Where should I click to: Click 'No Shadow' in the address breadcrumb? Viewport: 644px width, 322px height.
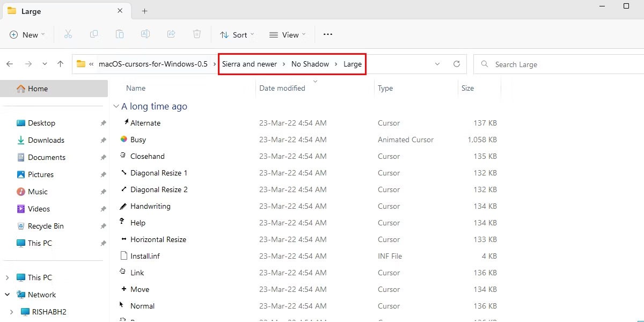pos(310,64)
